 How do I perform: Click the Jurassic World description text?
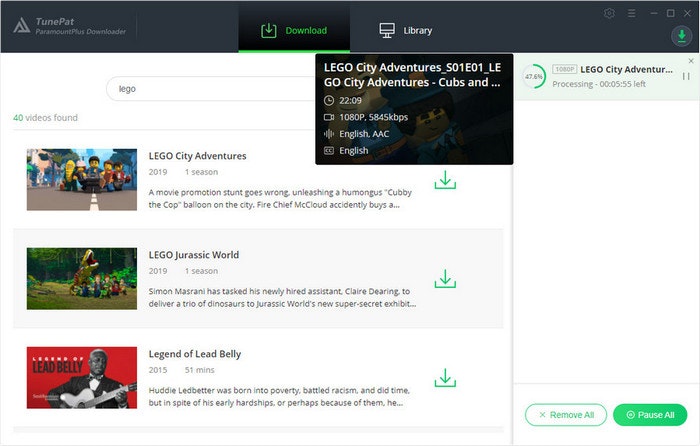coord(282,297)
